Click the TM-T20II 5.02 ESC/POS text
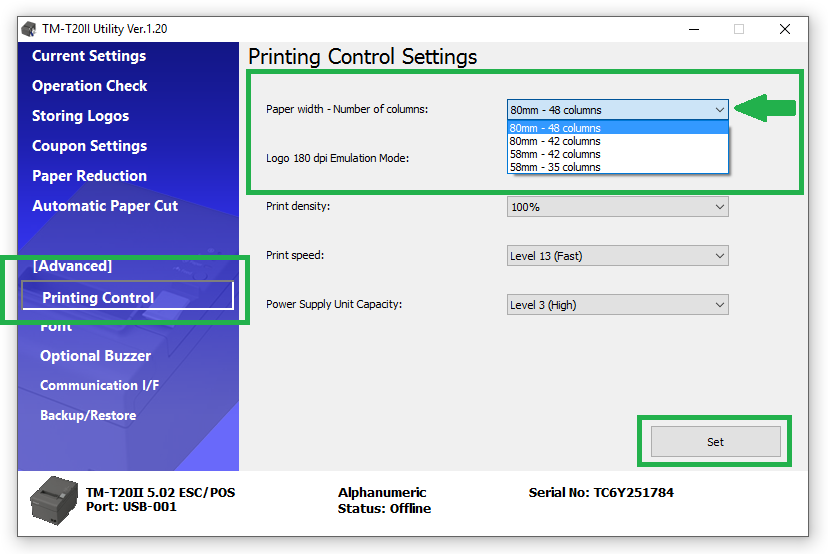This screenshot has height=554, width=828. pyautogui.click(x=161, y=493)
